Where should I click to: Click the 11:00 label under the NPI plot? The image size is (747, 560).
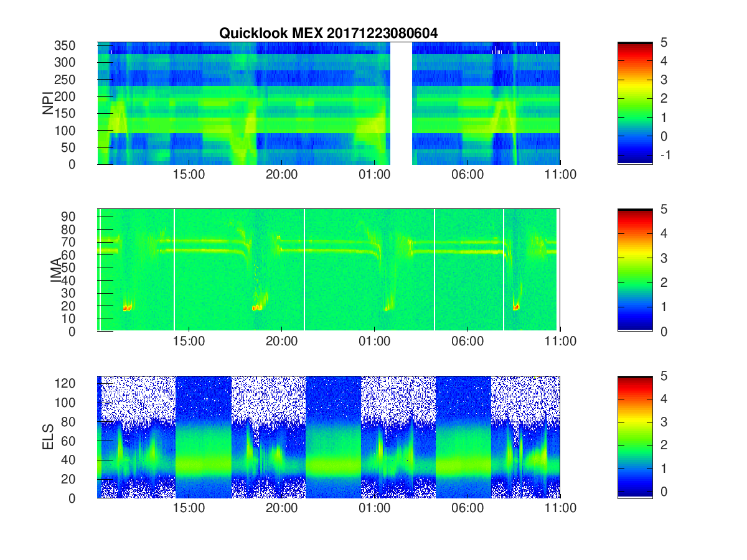coord(560,175)
